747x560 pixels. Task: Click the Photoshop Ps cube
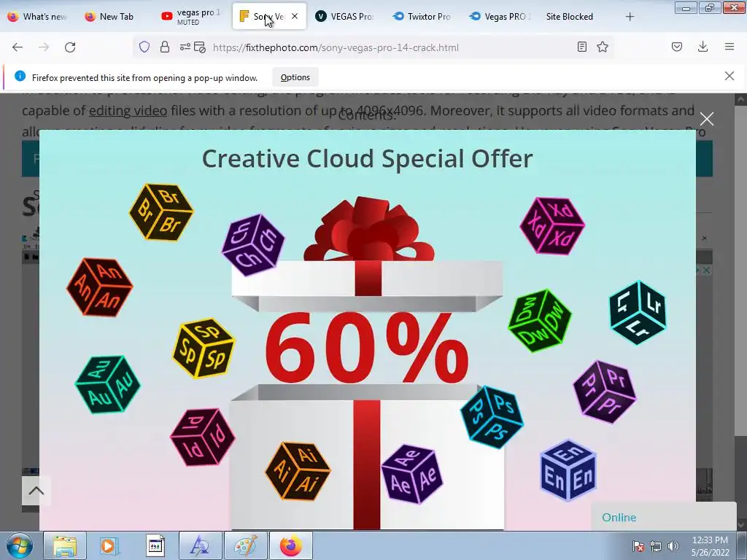(492, 416)
